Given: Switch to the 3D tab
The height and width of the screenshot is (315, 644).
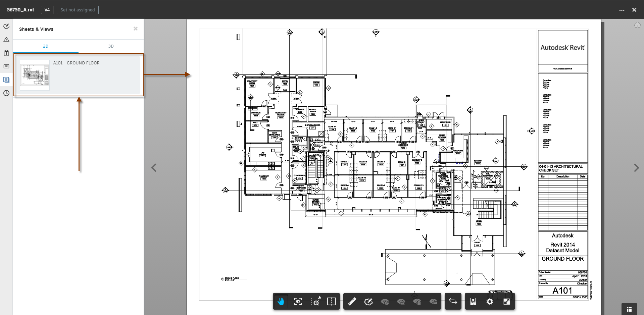Looking at the screenshot, I should tap(111, 46).
